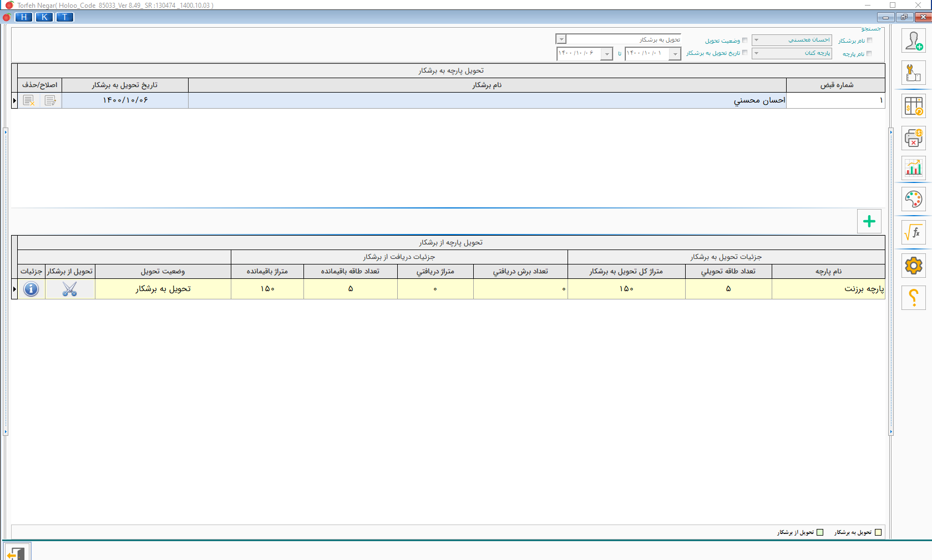Enable the نام برشکار filter checkbox

click(x=869, y=40)
